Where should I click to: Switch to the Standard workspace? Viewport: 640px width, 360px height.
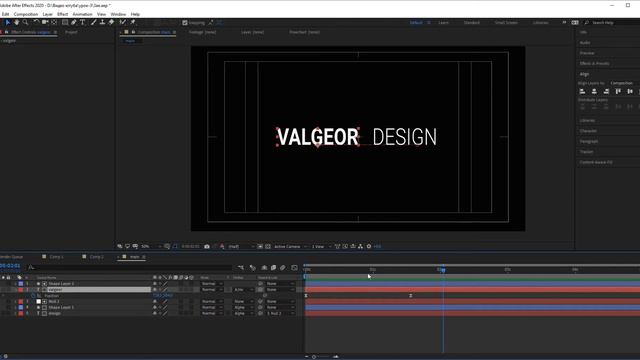coord(471,23)
